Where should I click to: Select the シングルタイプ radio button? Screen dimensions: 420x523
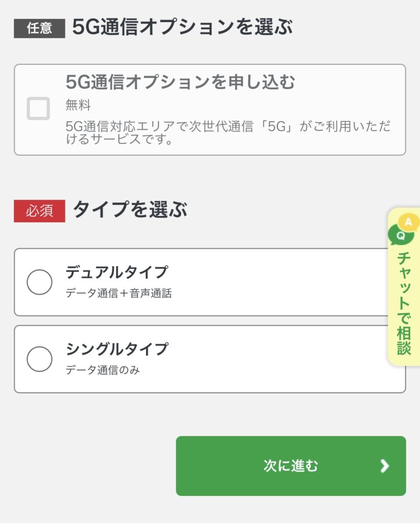[39, 359]
